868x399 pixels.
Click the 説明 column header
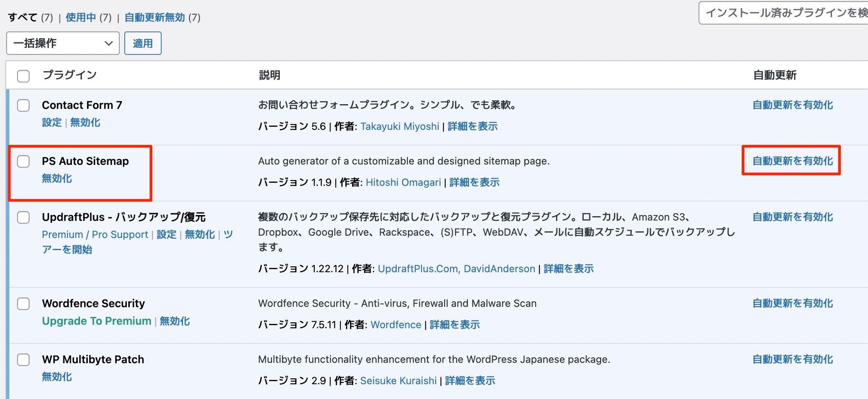point(269,75)
